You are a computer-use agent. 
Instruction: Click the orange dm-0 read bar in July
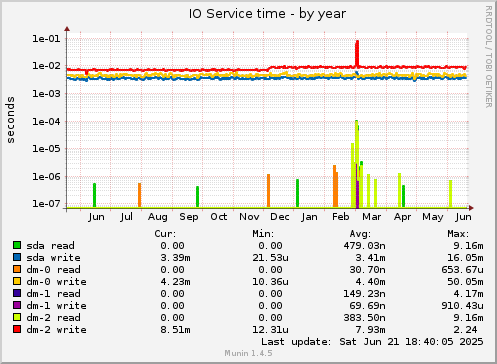pos(140,195)
